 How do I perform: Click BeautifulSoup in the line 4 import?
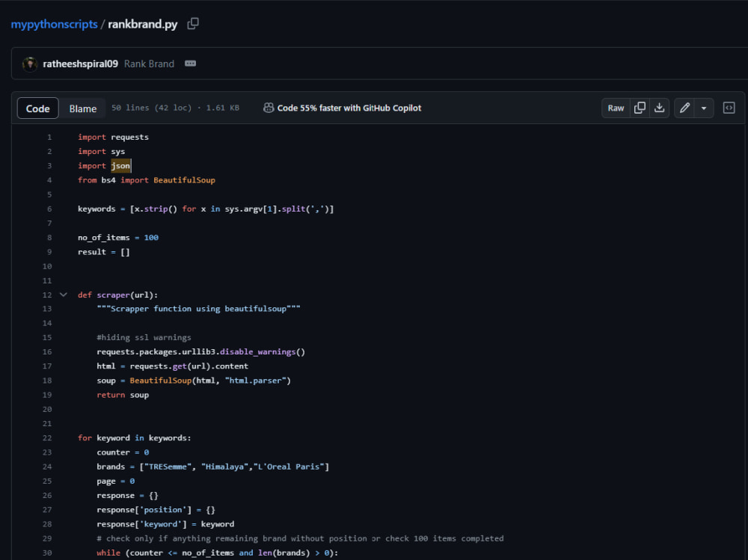[184, 180]
